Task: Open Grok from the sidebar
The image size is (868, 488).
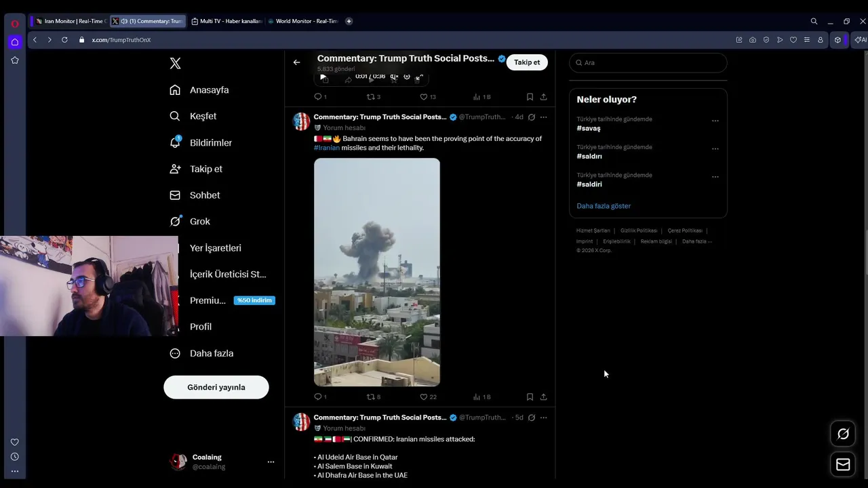Action: [190, 222]
